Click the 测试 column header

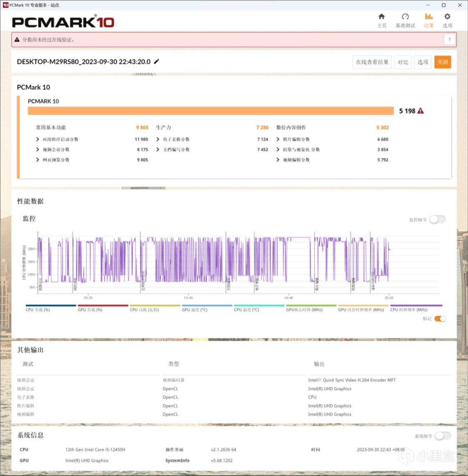pos(28,364)
